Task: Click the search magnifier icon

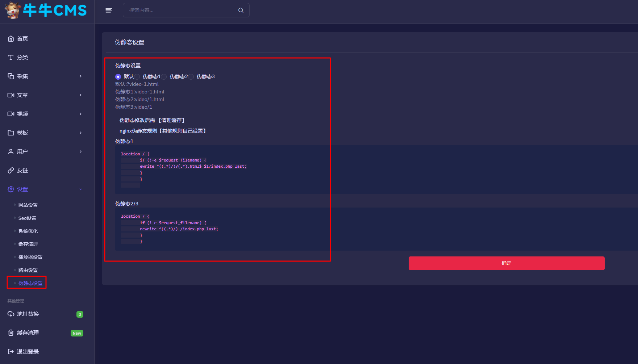Action: (241, 10)
